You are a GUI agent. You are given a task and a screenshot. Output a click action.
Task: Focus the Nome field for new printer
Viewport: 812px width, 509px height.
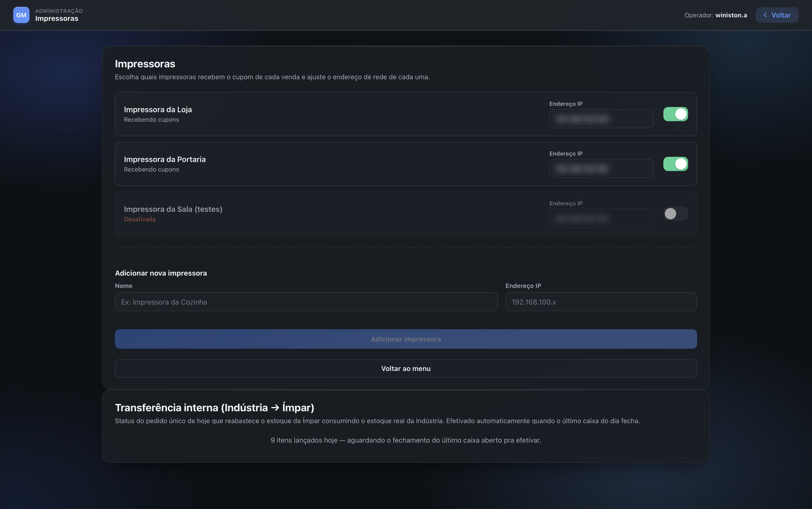coord(306,302)
